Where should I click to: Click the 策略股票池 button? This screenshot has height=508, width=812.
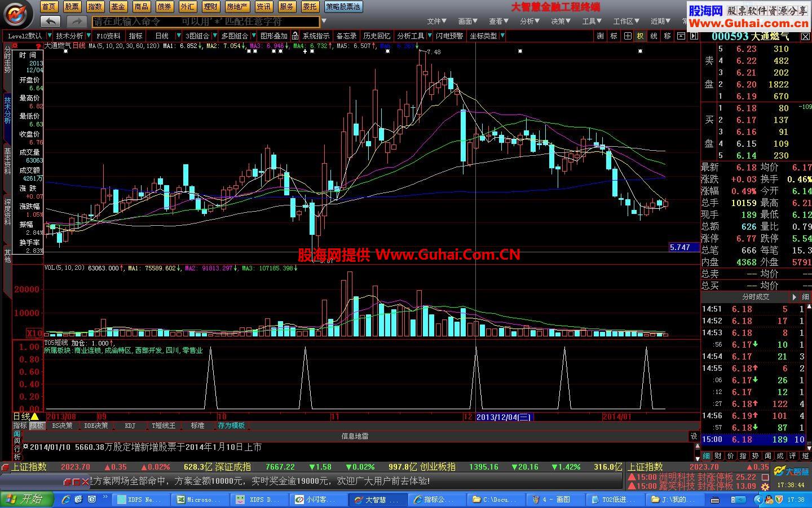(x=343, y=7)
